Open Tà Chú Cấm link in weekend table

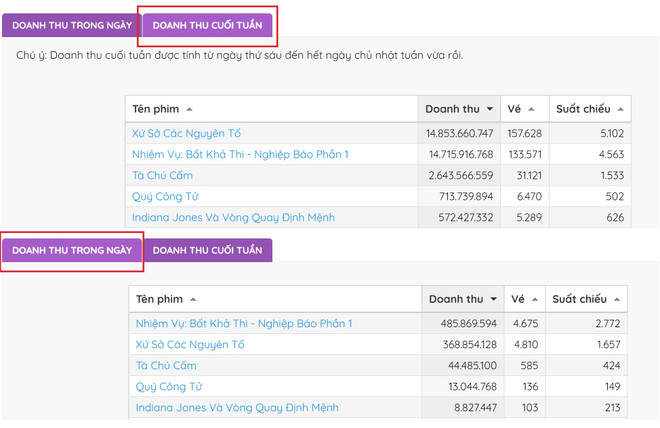tap(162, 175)
